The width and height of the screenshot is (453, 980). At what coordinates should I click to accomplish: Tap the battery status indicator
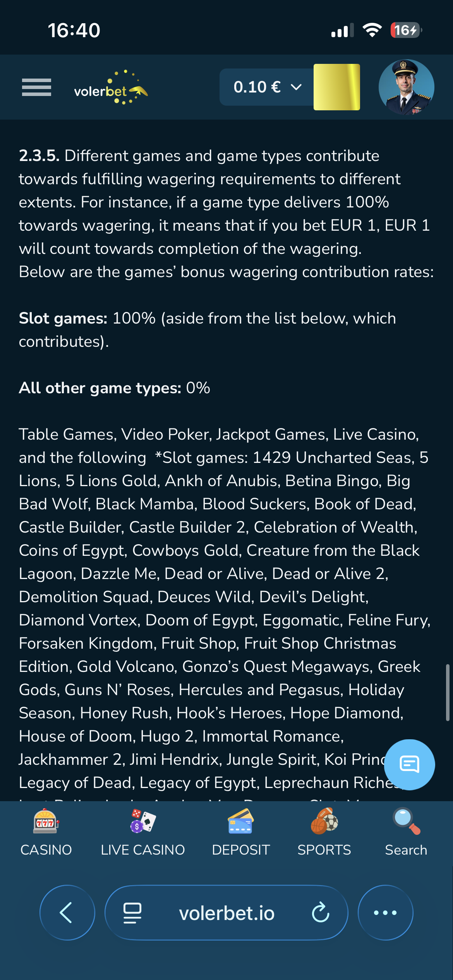pyautogui.click(x=405, y=30)
